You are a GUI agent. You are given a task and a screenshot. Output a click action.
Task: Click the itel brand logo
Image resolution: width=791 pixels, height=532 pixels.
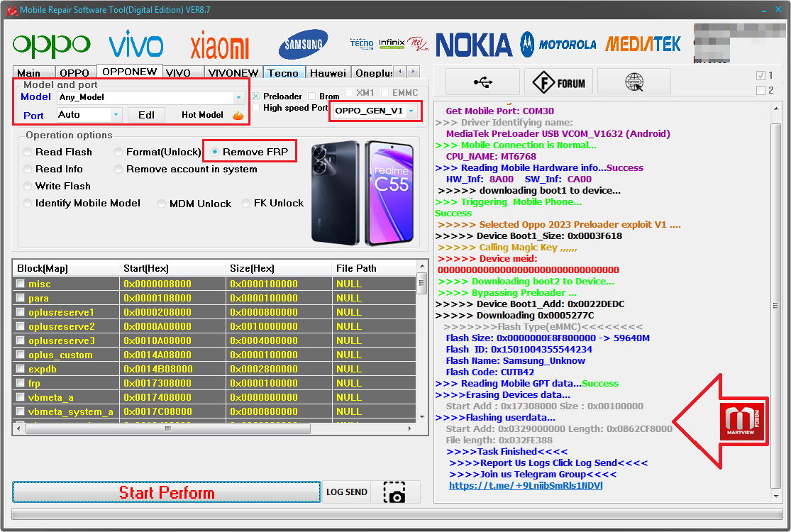click(x=418, y=44)
